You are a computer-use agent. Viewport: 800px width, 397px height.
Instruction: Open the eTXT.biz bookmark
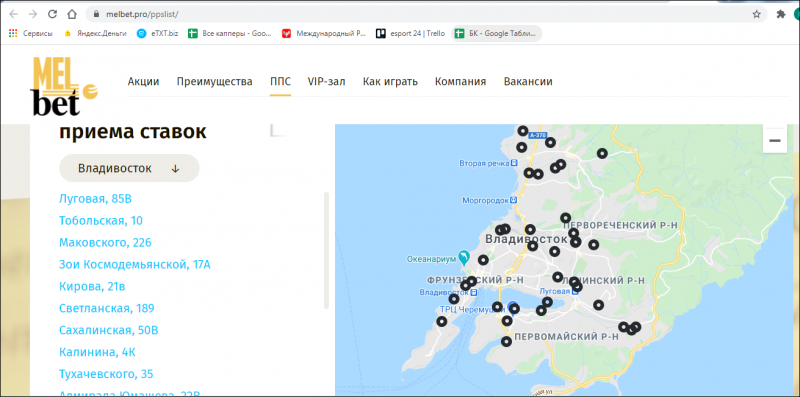coord(158,34)
